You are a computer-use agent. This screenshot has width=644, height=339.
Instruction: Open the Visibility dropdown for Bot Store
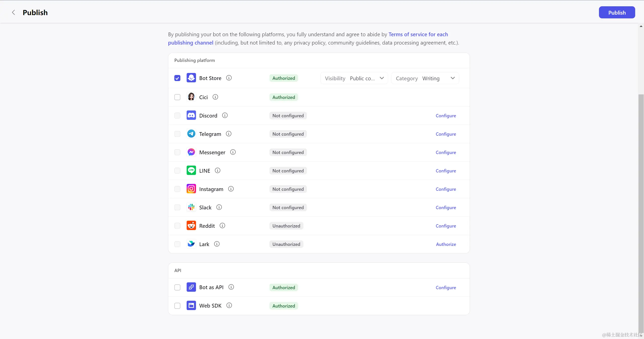[354, 78]
